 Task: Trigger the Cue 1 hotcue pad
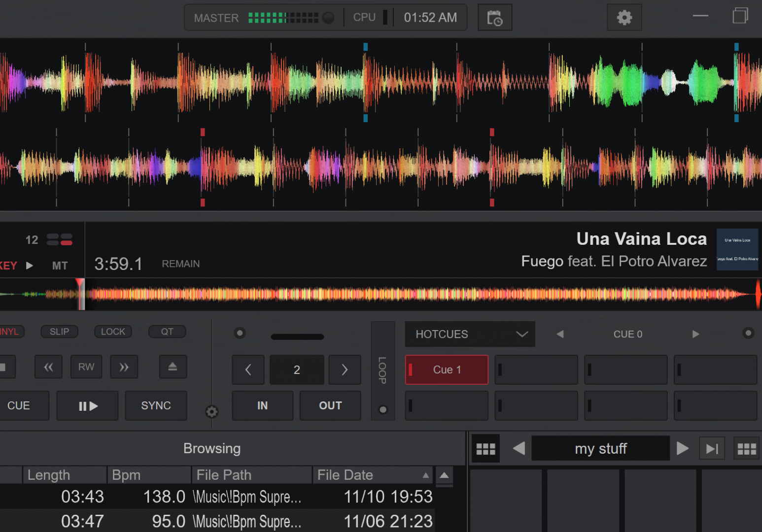click(x=447, y=370)
